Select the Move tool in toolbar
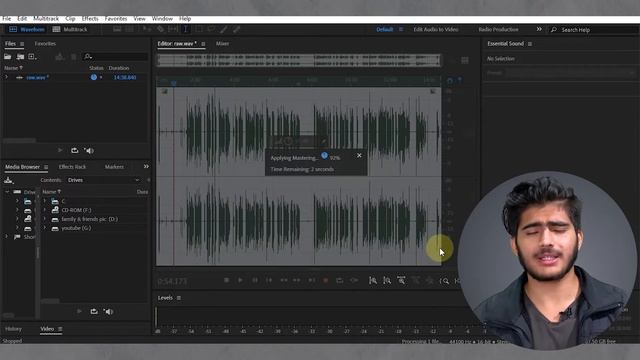Screen dimensions: 640x360 (x=147, y=29)
